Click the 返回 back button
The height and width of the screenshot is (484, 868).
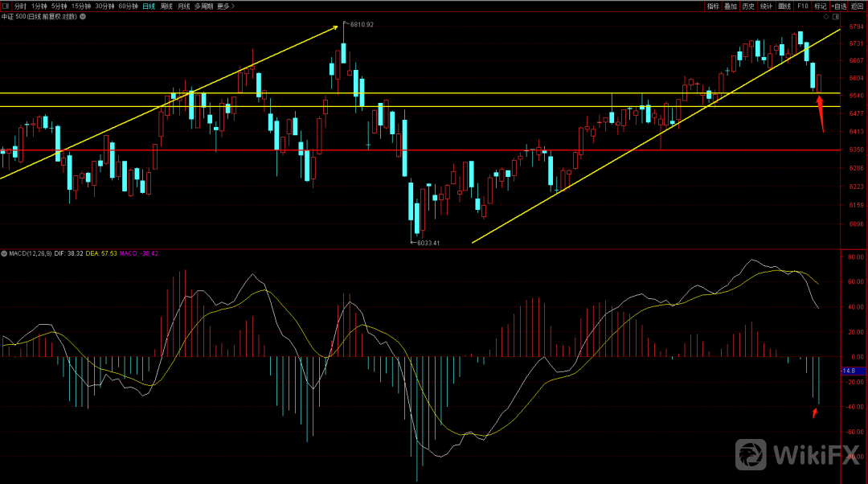tap(858, 6)
